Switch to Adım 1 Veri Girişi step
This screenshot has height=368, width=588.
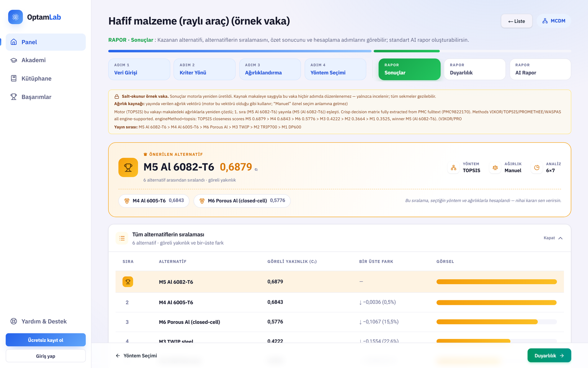[139, 69]
